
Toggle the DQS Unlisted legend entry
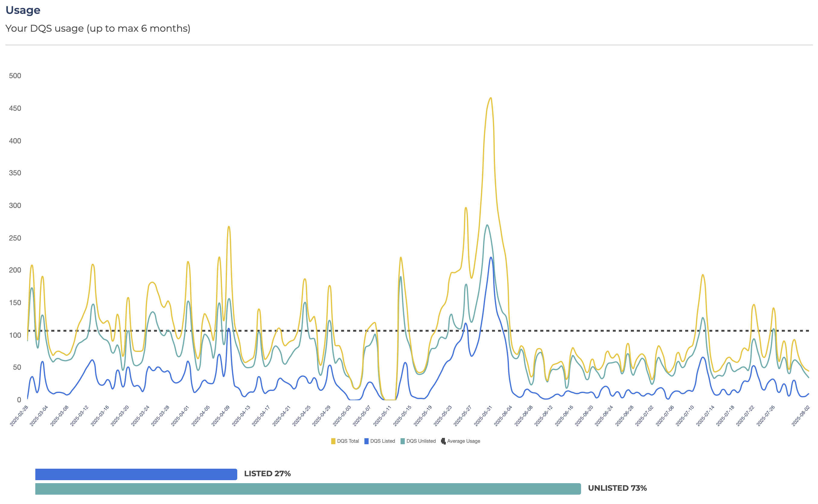click(418, 441)
